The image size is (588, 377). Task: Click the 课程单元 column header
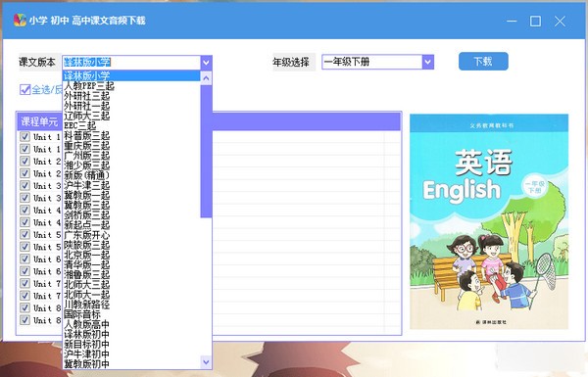tap(39, 121)
